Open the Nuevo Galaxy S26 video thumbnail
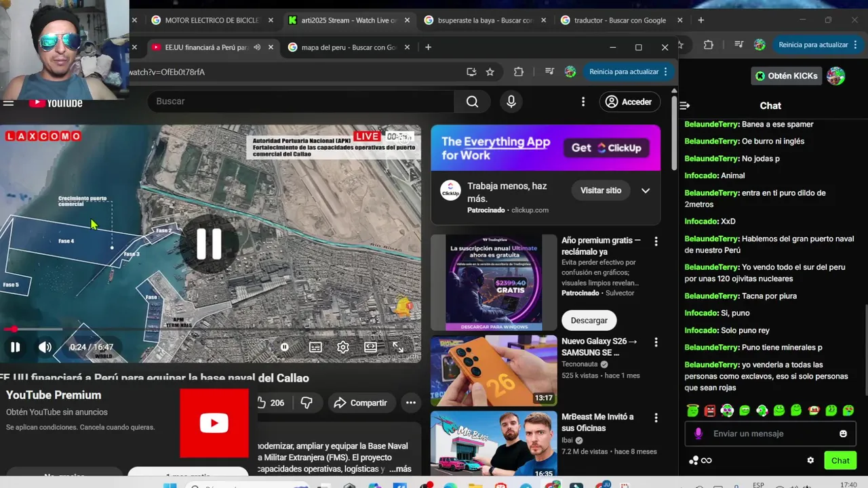 tap(494, 370)
